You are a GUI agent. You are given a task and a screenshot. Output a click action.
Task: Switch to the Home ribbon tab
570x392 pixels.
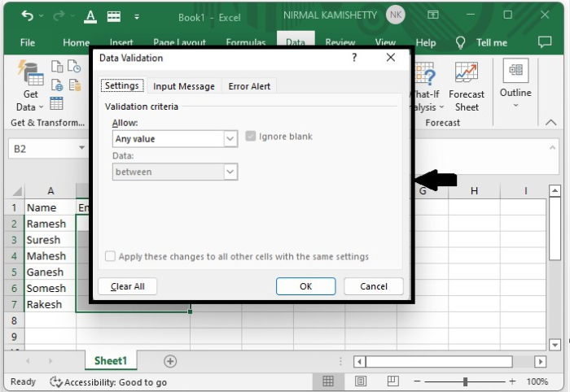coord(76,43)
